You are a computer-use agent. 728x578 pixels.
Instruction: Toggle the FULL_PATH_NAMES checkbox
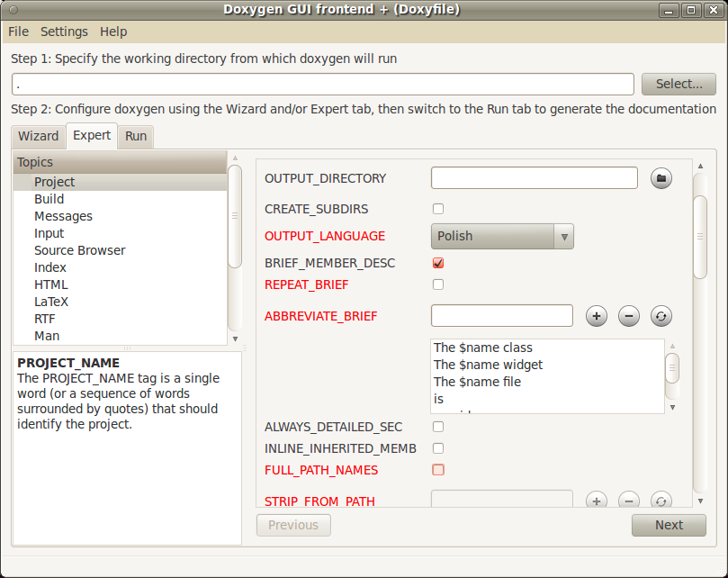click(x=438, y=470)
